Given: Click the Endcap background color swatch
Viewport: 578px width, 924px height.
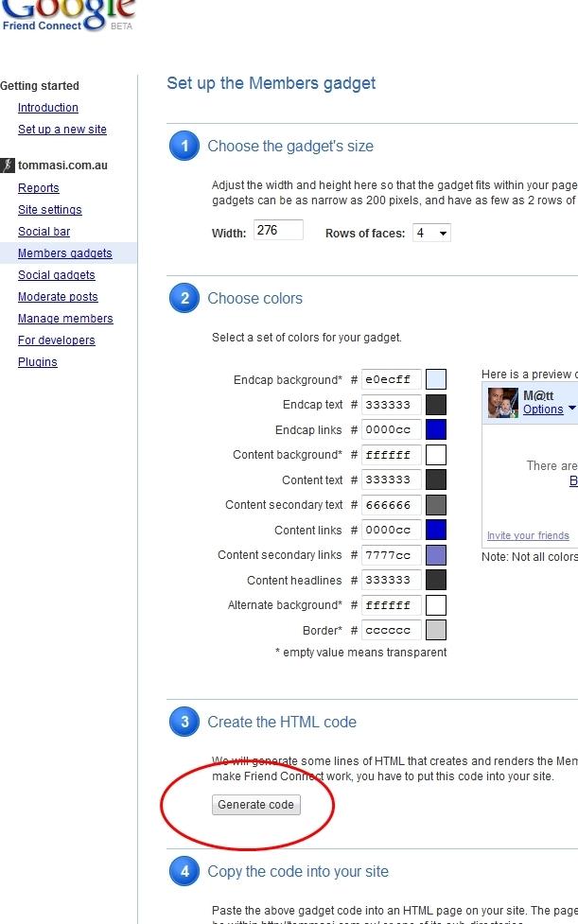Looking at the screenshot, I should pyautogui.click(x=435, y=379).
